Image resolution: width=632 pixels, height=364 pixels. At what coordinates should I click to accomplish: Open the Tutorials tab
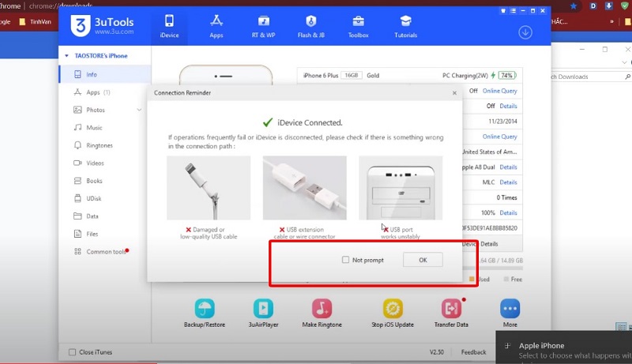click(405, 26)
